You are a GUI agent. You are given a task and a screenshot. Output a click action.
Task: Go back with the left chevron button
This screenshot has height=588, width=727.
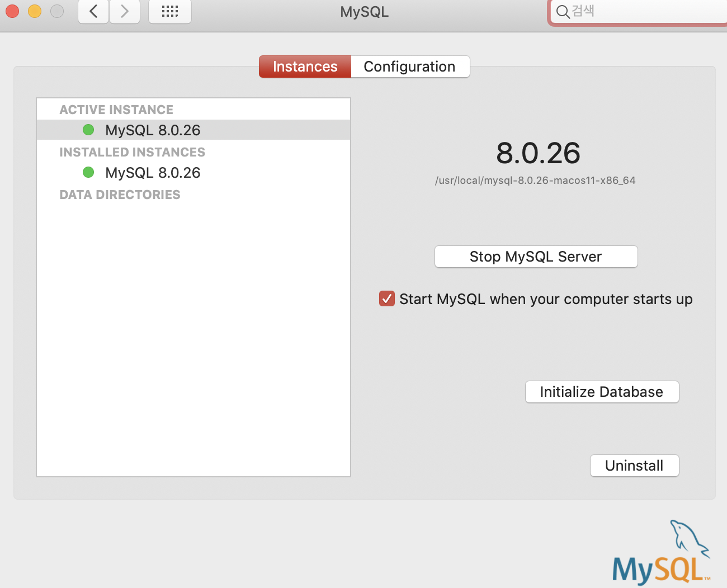tap(93, 11)
